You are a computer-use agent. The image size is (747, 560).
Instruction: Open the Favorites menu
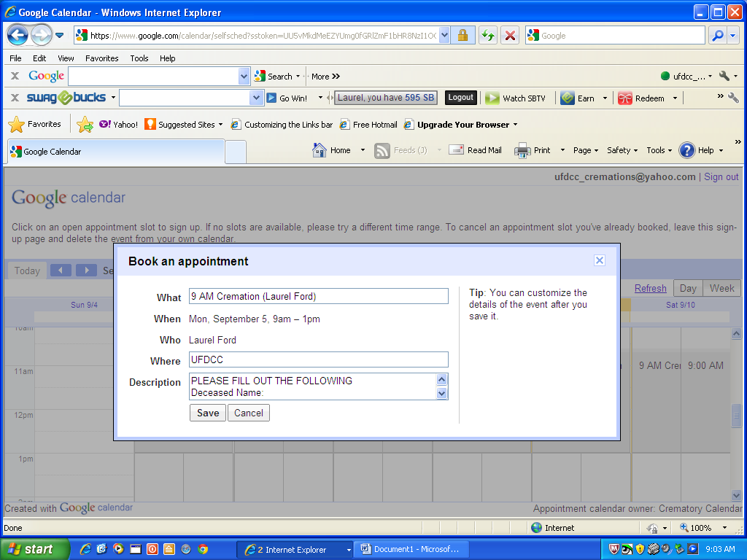click(x=102, y=58)
